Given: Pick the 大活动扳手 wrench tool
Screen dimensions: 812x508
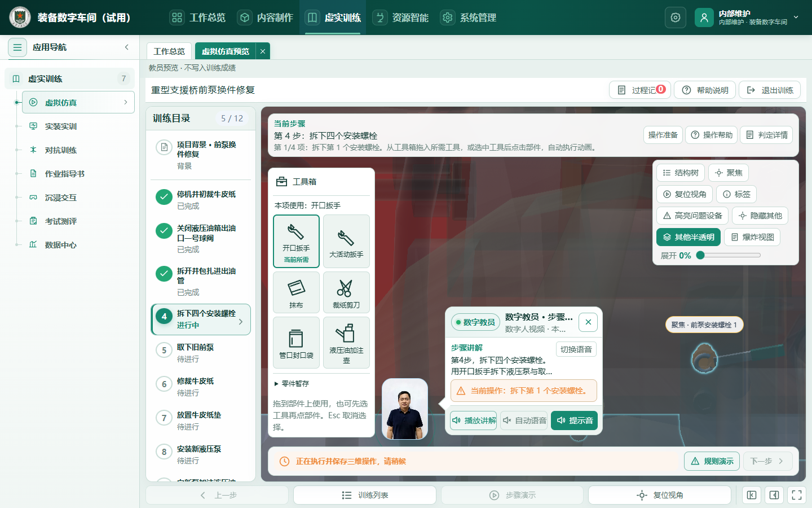Looking at the screenshot, I should (x=346, y=241).
